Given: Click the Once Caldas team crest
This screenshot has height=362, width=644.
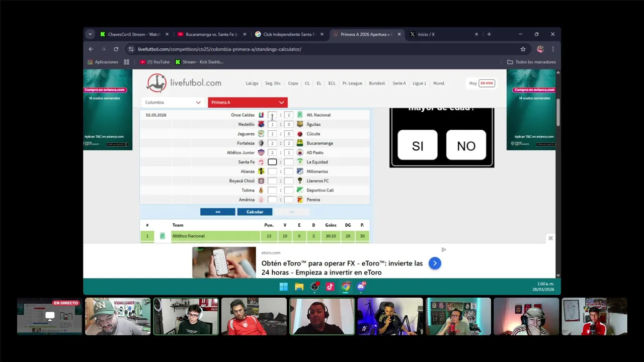Looking at the screenshot, I should [261, 115].
